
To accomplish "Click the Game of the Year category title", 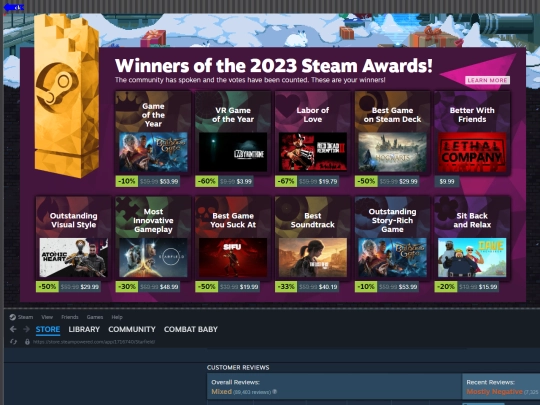I will [153, 115].
